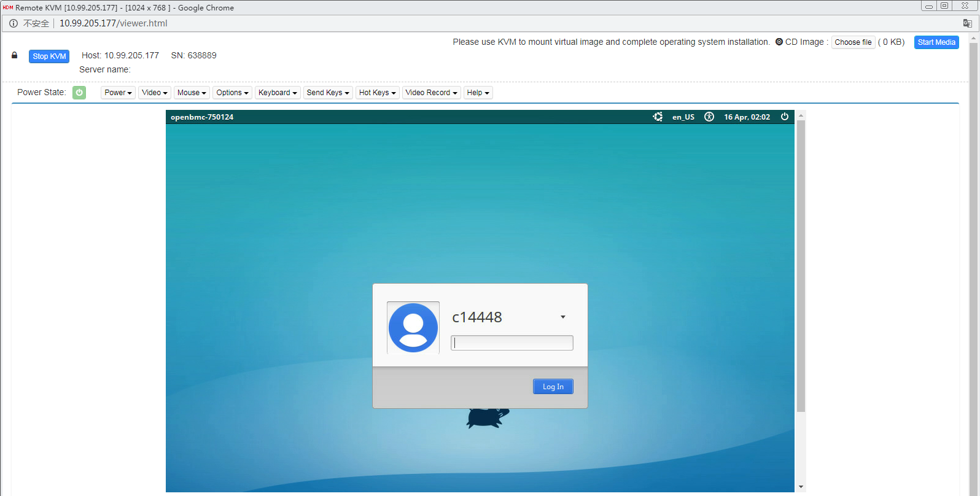
Task: Click the password input field
Action: pos(512,343)
